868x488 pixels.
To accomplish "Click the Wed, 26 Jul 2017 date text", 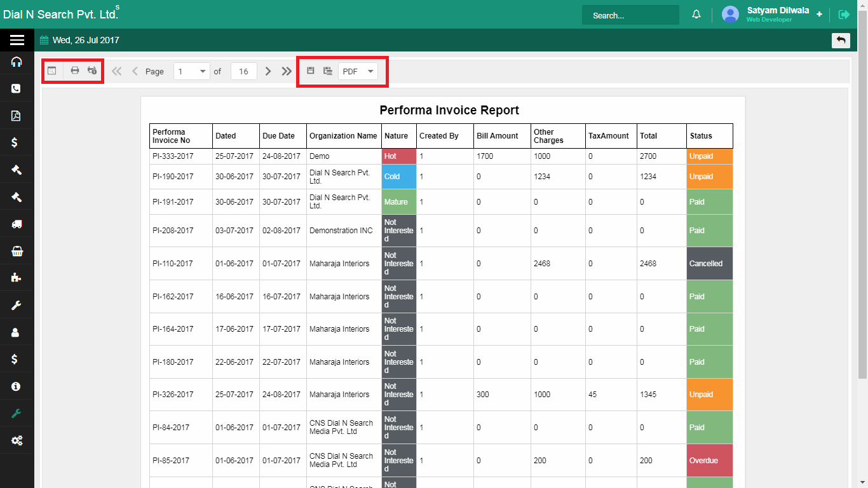I will pos(86,40).
